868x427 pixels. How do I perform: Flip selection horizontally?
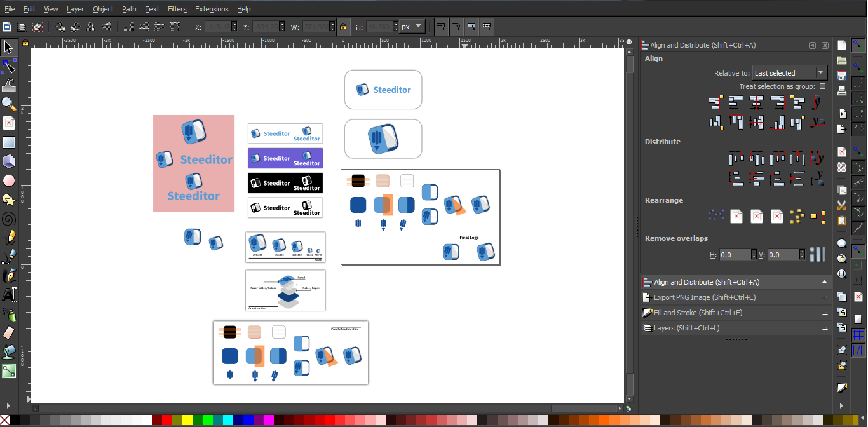click(x=91, y=27)
